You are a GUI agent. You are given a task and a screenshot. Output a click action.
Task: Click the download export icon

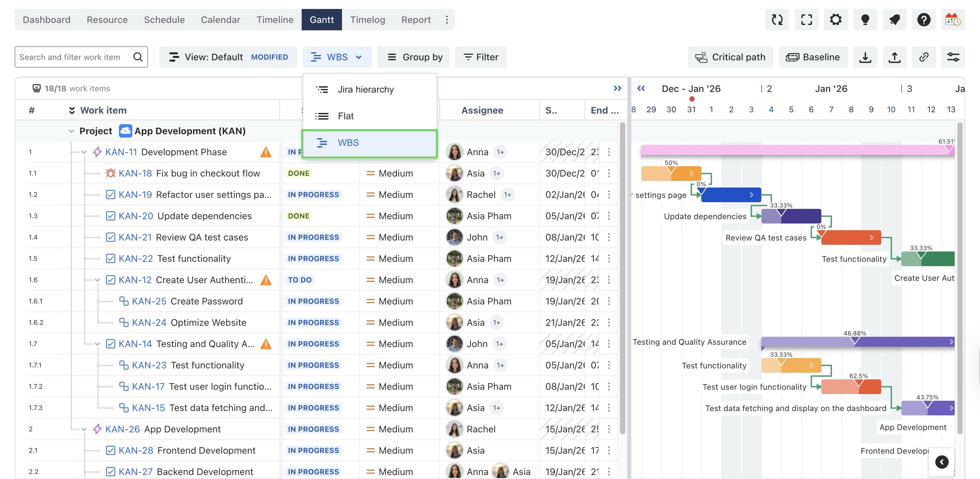coord(865,57)
